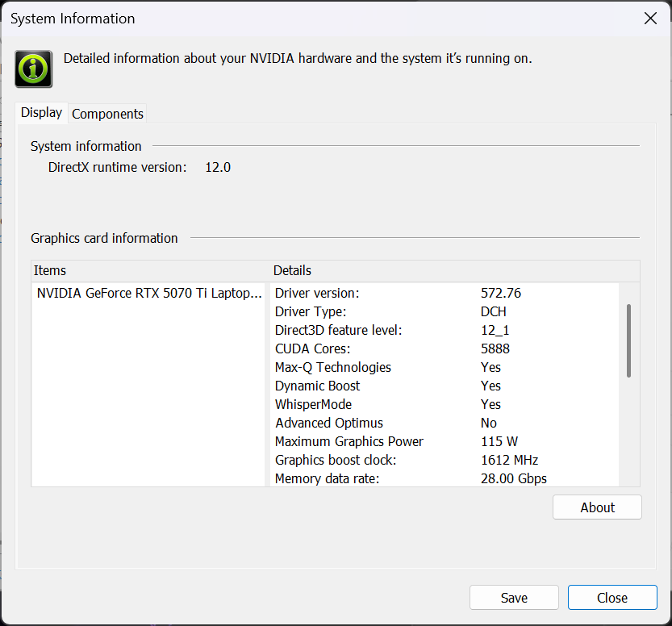Click the CUDA cores value 5888
Screen dimensions: 672x626
click(495, 348)
